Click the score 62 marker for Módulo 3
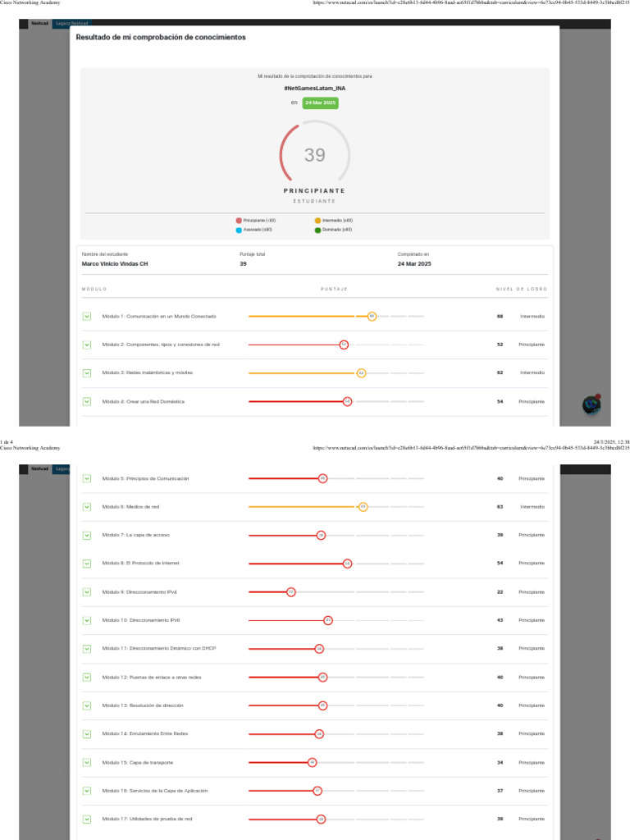 [361, 373]
